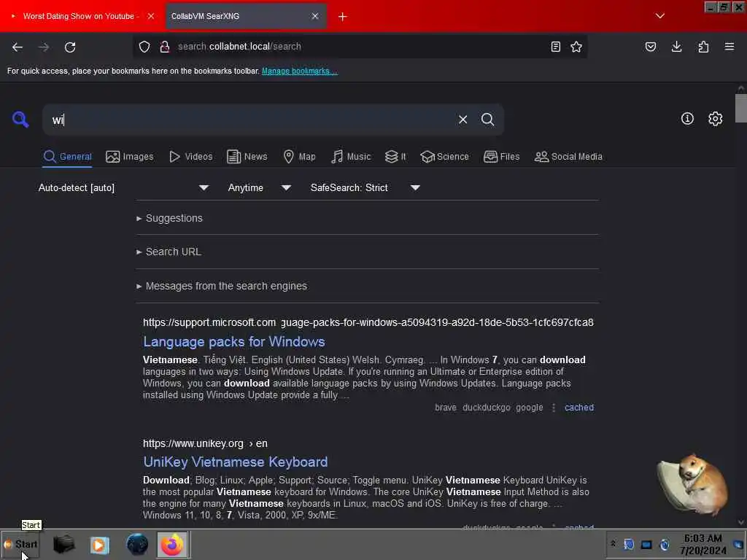Open the Save to Pocket icon

point(650,47)
